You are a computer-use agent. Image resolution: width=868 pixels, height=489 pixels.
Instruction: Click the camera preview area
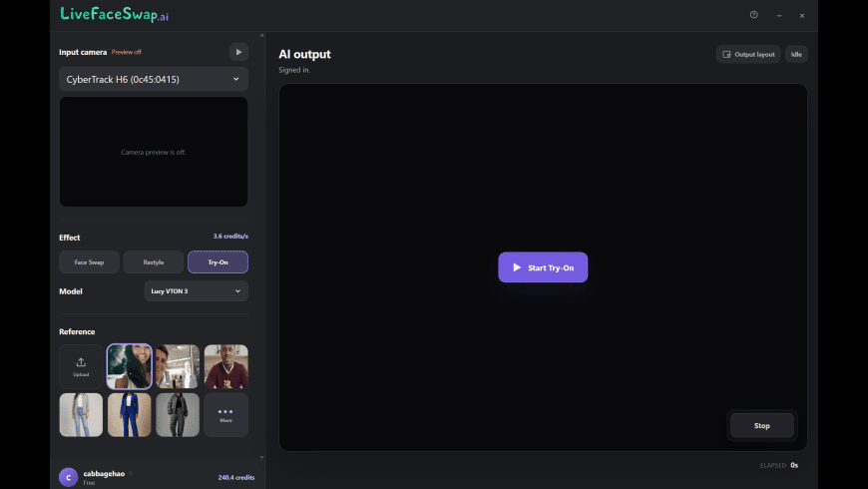(x=154, y=152)
